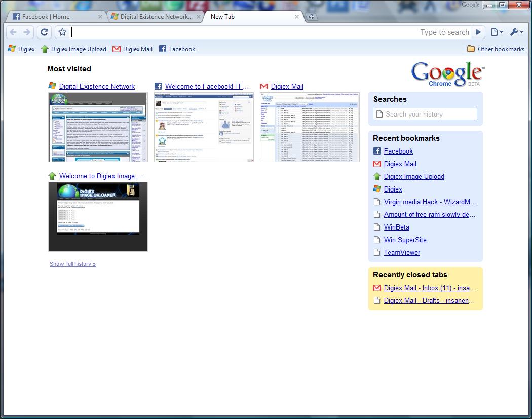Switch to the Facebook | Home tab
This screenshot has height=419, width=532.
click(x=57, y=17)
